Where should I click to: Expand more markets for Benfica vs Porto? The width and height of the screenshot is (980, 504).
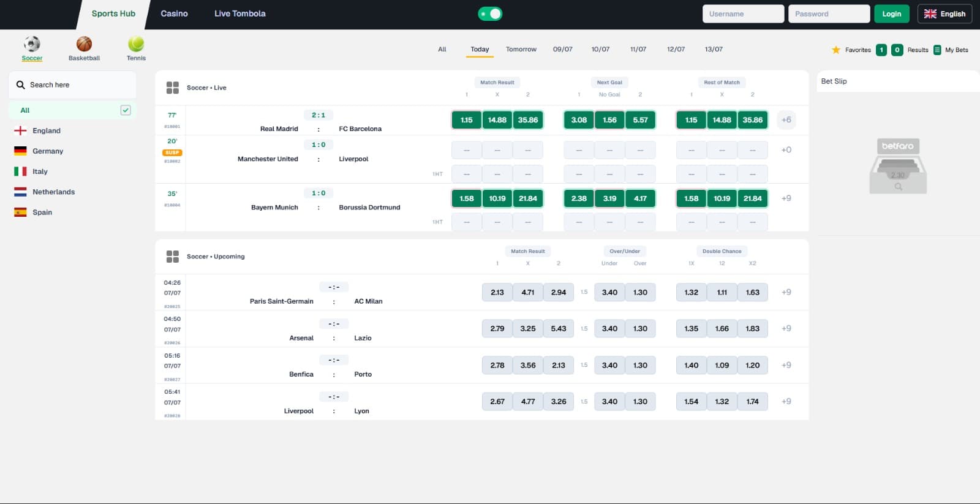(786, 365)
